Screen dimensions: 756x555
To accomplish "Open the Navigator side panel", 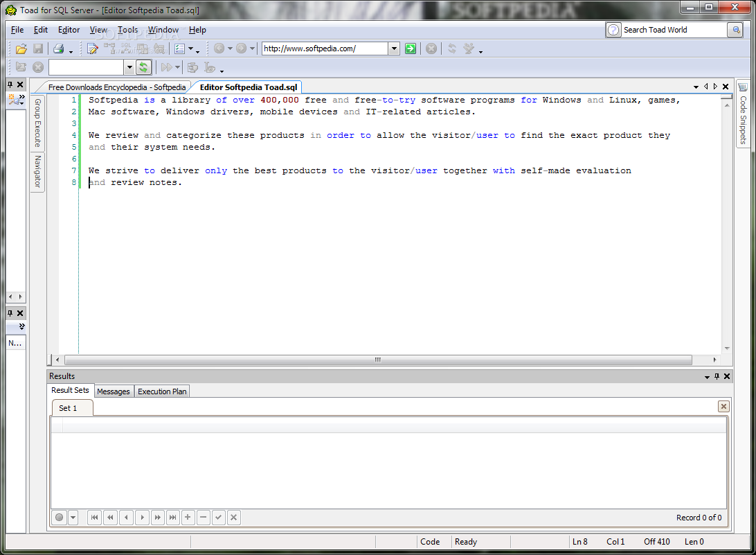I will [37, 171].
